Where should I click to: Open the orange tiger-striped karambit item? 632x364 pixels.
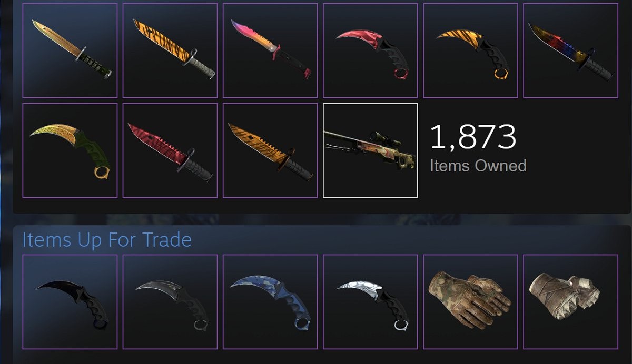click(x=470, y=50)
